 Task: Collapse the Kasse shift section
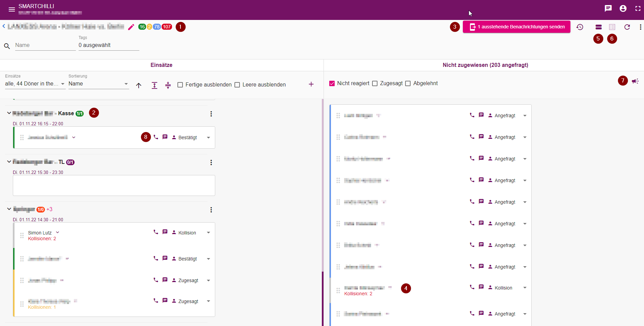point(9,113)
